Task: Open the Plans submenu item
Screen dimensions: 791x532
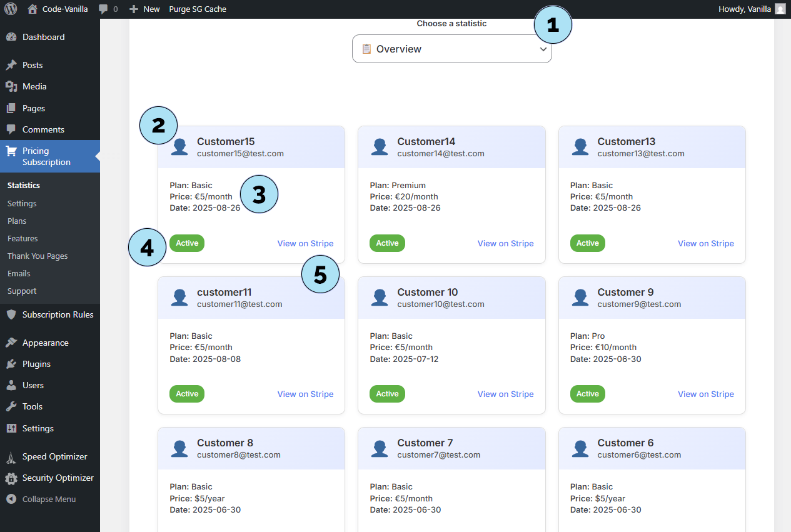Action: pos(17,221)
